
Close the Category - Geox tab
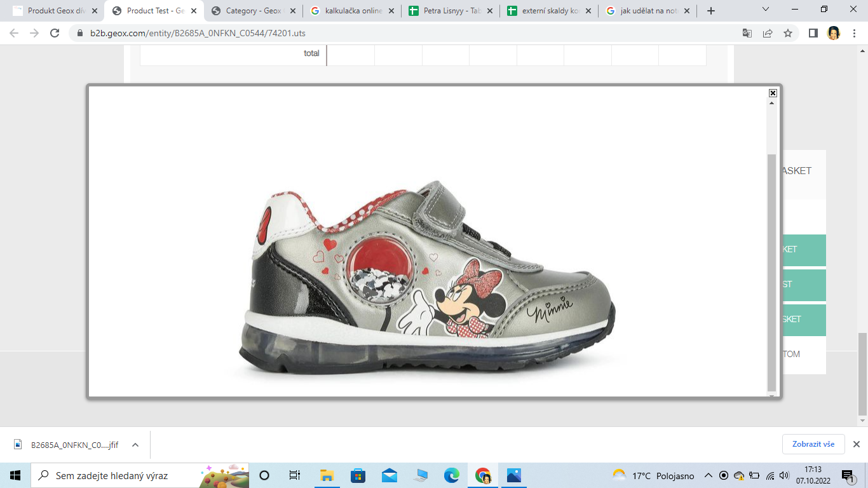coord(292,11)
